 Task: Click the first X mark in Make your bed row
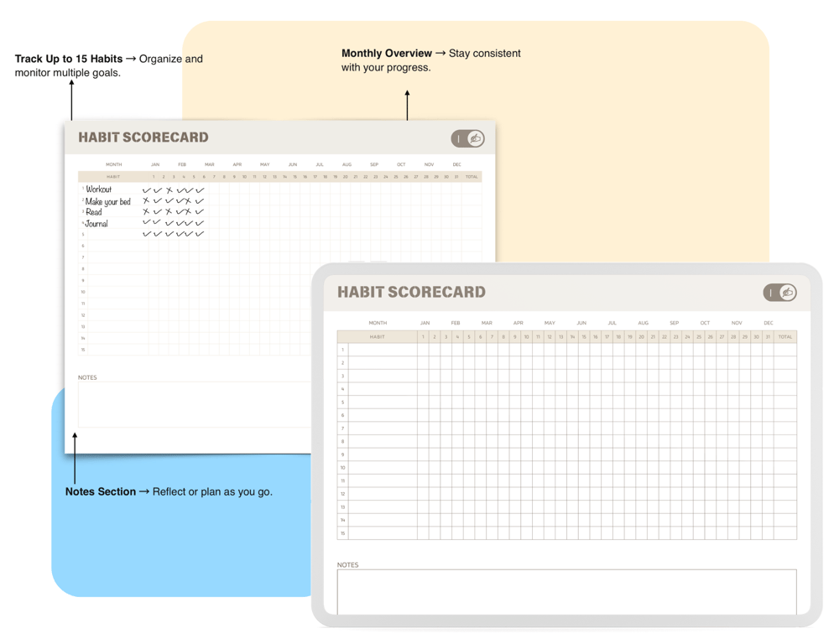(x=146, y=200)
